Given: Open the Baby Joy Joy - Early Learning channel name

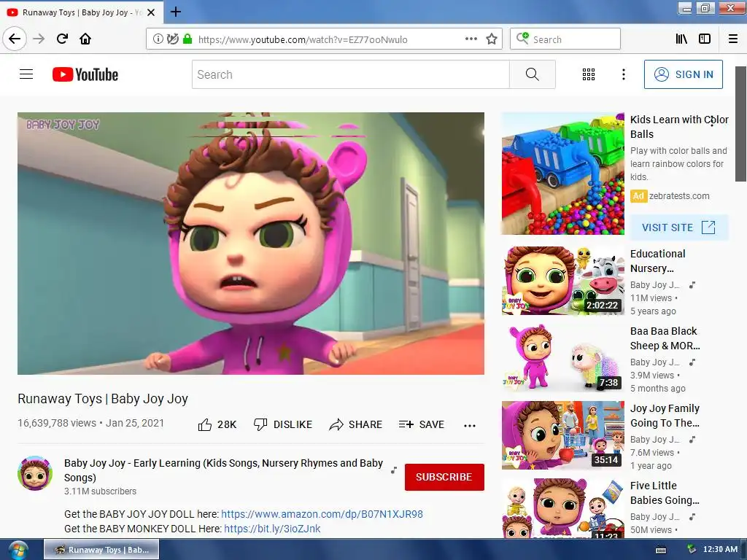Looking at the screenshot, I should click(223, 470).
